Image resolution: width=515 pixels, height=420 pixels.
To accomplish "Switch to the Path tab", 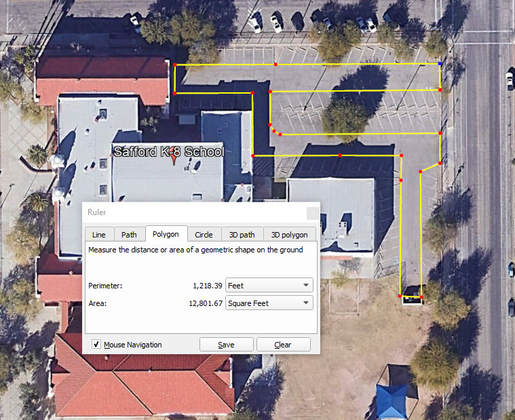I will (129, 235).
